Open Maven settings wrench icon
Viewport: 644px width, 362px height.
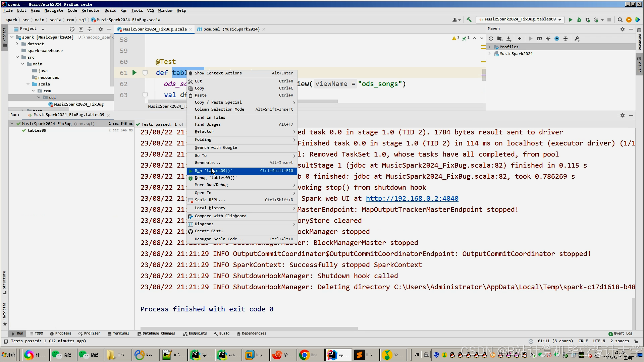pos(577,39)
